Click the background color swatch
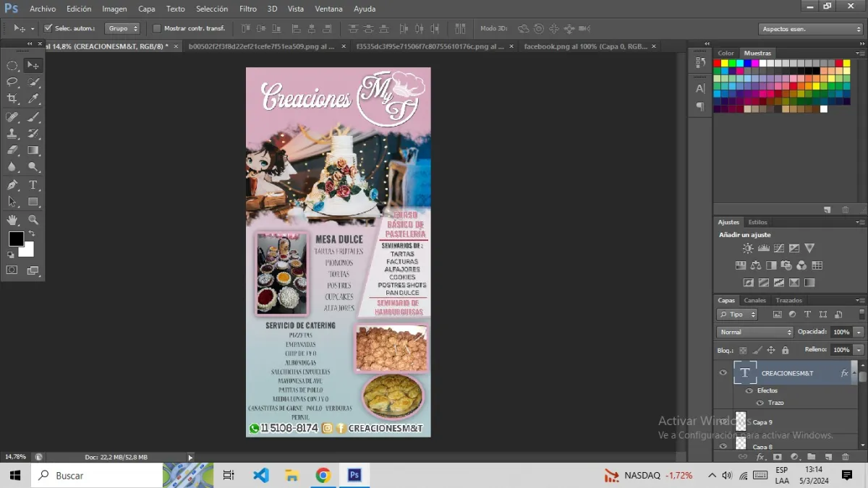 point(27,250)
